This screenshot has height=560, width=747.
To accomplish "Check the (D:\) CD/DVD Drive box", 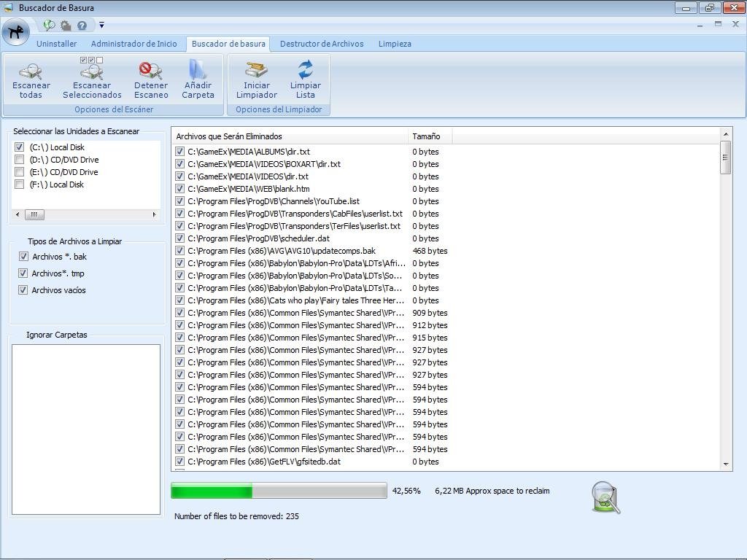I will (20, 160).
